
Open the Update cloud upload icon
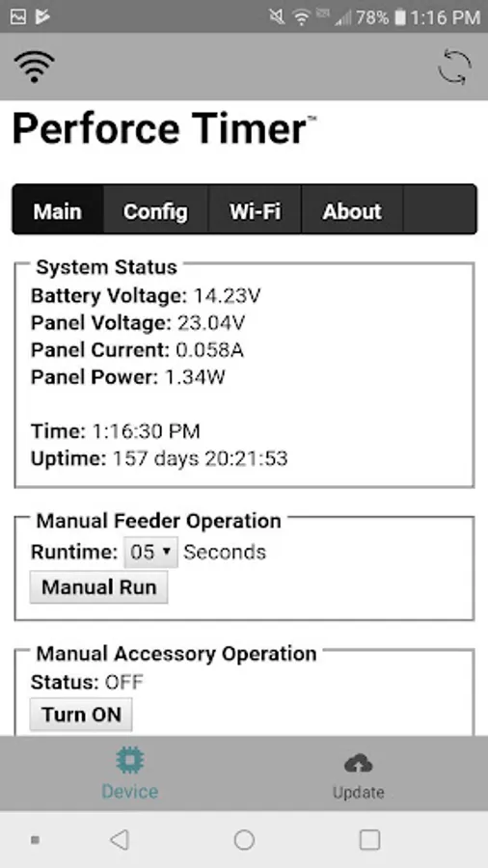pyautogui.click(x=359, y=764)
